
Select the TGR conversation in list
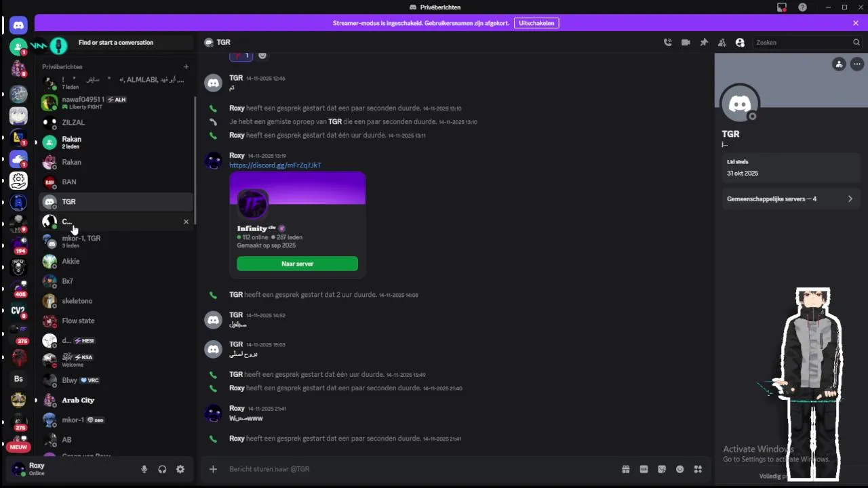[117, 201]
